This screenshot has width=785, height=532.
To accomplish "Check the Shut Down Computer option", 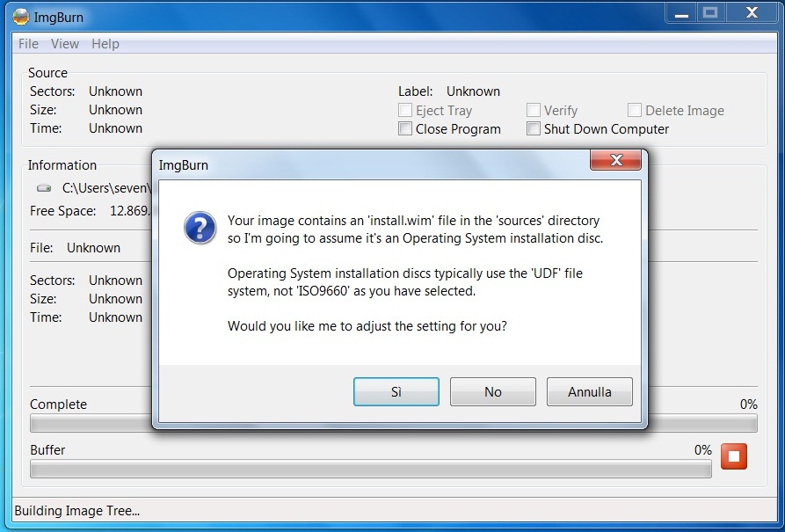I will click(x=534, y=128).
